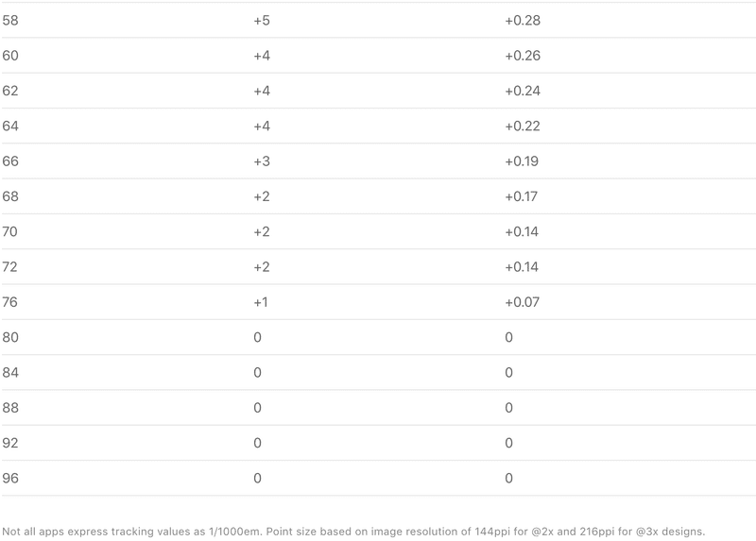Click the size 64 row label

pyautogui.click(x=10, y=126)
